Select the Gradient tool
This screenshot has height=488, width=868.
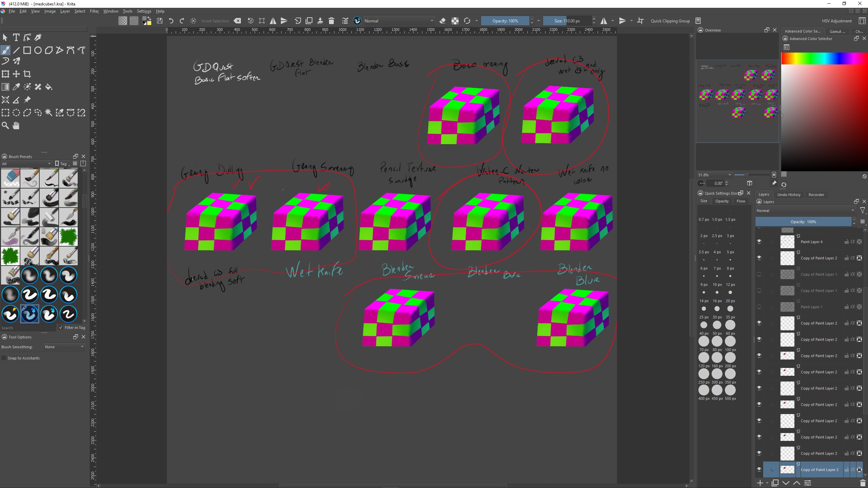click(5, 87)
